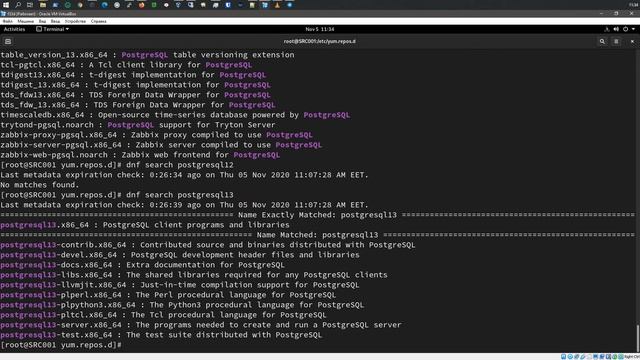Open the terminal hamburger menu

click(616, 41)
